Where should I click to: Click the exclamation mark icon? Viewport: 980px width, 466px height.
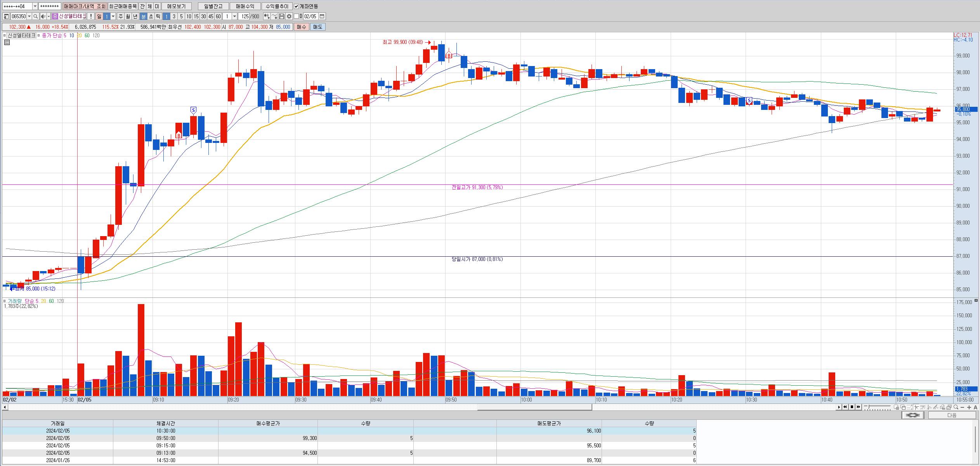pyautogui.click(x=90, y=16)
